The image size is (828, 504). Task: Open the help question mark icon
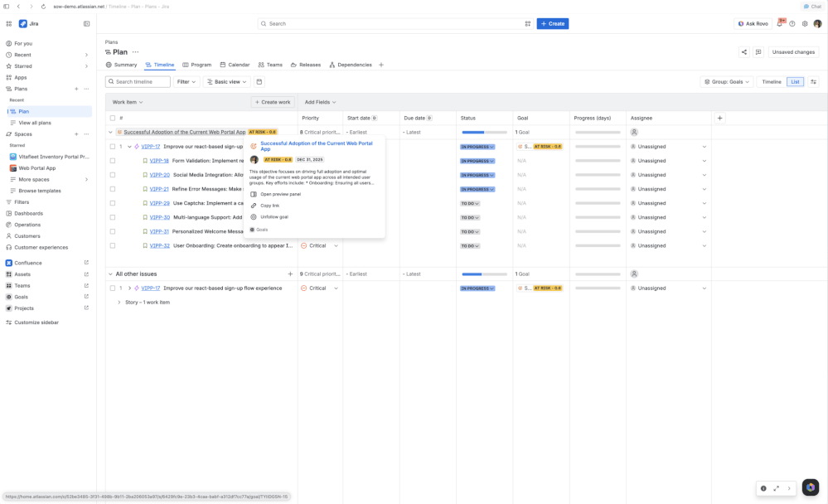792,24
